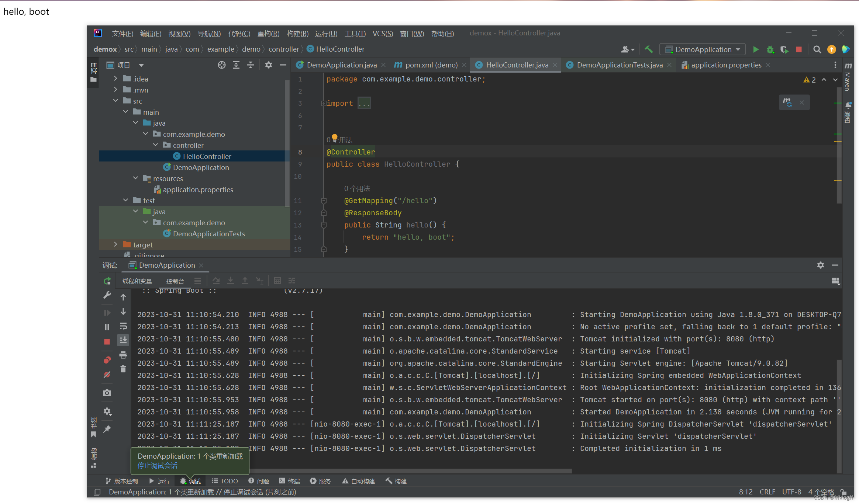
Task: Click the green Run button in toolbar
Action: point(756,49)
